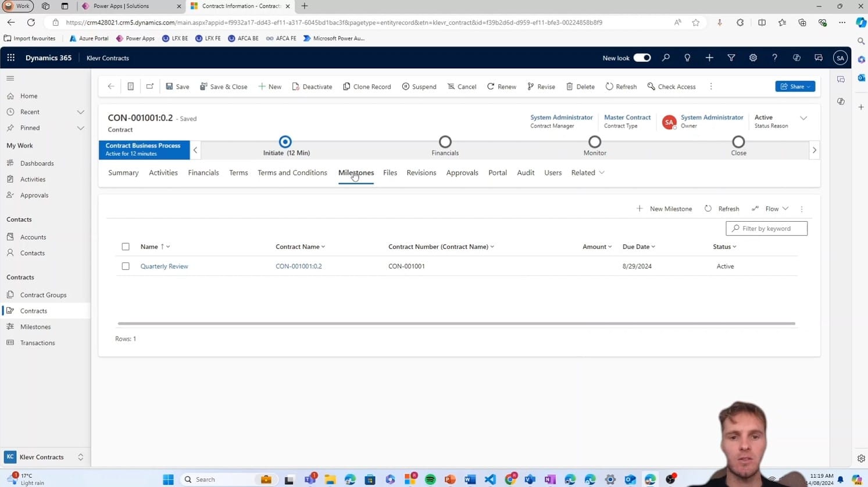Open the Approvals tab
Screen dimensions: 868x487
point(462,173)
